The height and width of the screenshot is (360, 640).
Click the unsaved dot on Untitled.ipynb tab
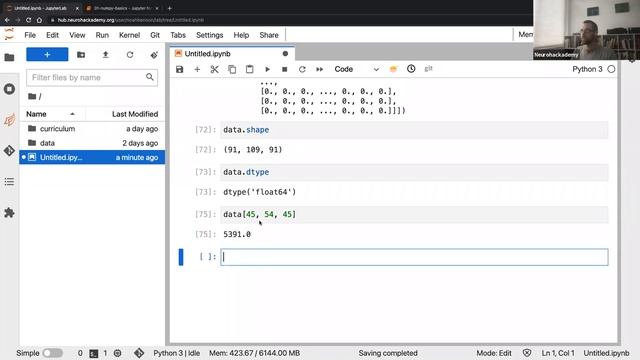(x=285, y=54)
